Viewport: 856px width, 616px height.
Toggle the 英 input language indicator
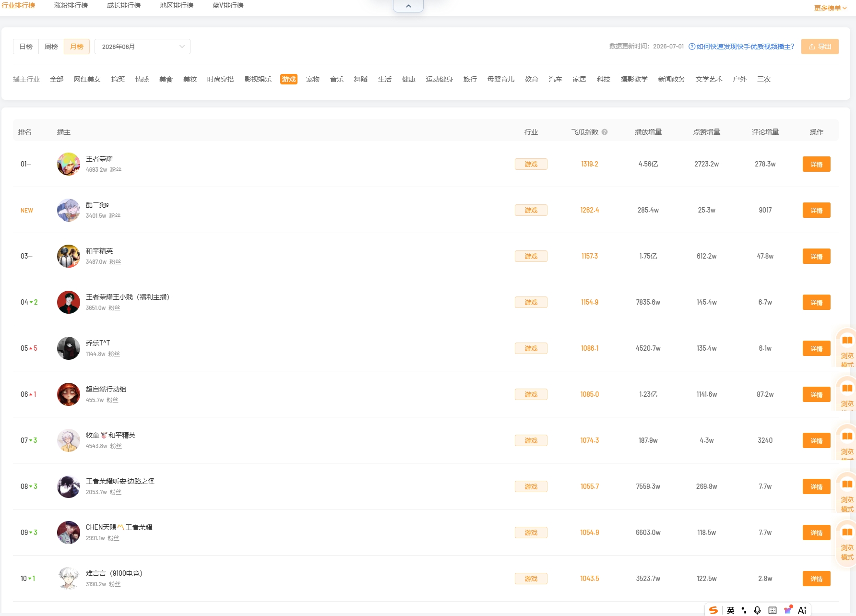(731, 610)
